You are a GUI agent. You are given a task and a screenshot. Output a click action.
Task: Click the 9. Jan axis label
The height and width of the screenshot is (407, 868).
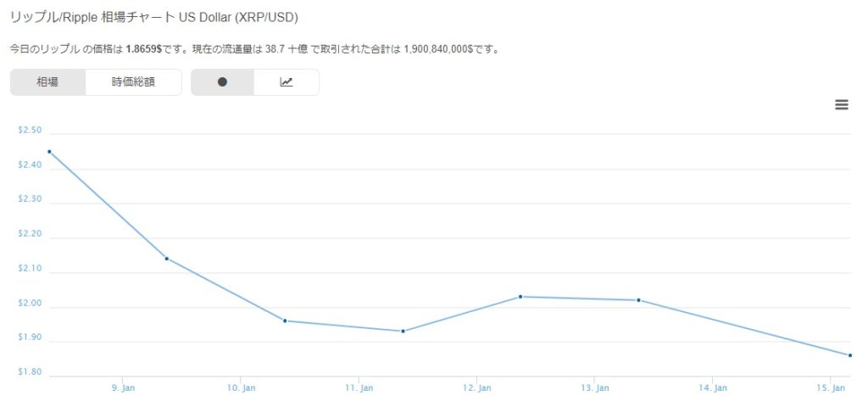(123, 388)
